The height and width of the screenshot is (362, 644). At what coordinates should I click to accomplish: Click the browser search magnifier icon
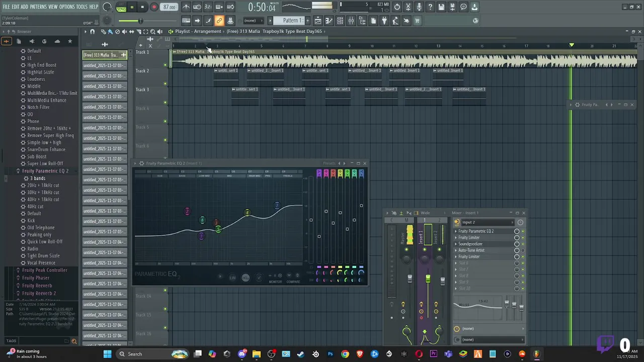[x=74, y=341]
